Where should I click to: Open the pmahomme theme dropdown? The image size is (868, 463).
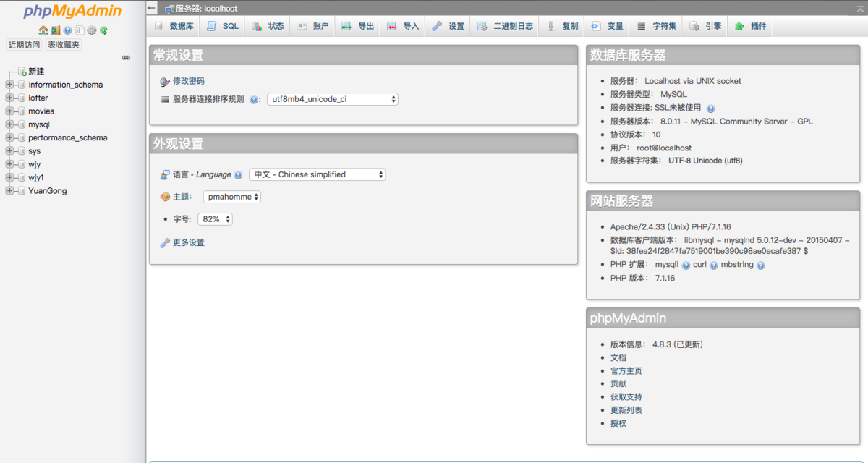pos(232,197)
